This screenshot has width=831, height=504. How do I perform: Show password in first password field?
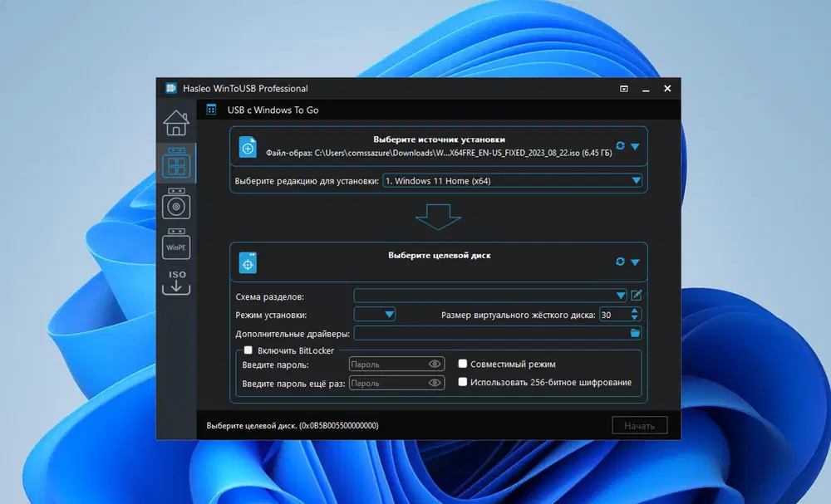[x=434, y=365]
